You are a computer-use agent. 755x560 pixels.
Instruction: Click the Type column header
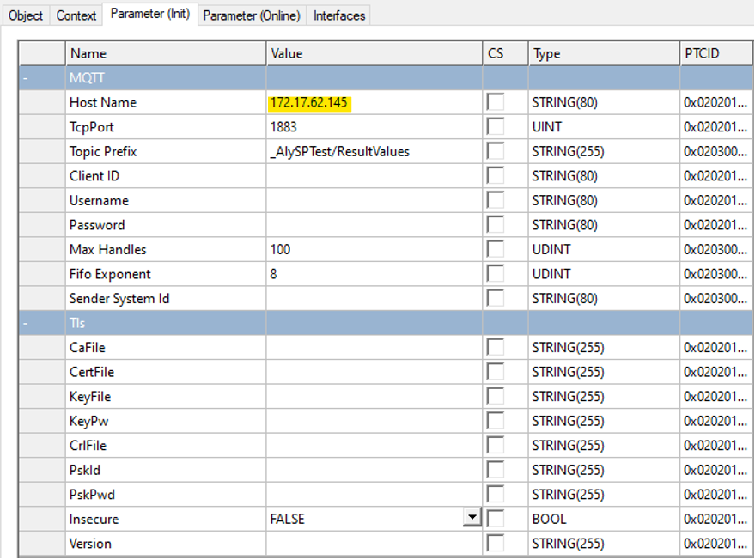(604, 53)
